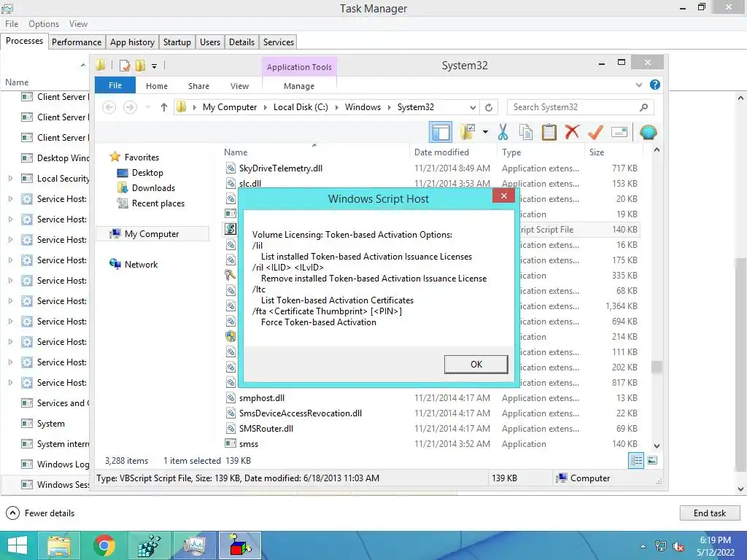
Task: Click the colored cube Script Host taskbar icon
Action: (x=240, y=545)
